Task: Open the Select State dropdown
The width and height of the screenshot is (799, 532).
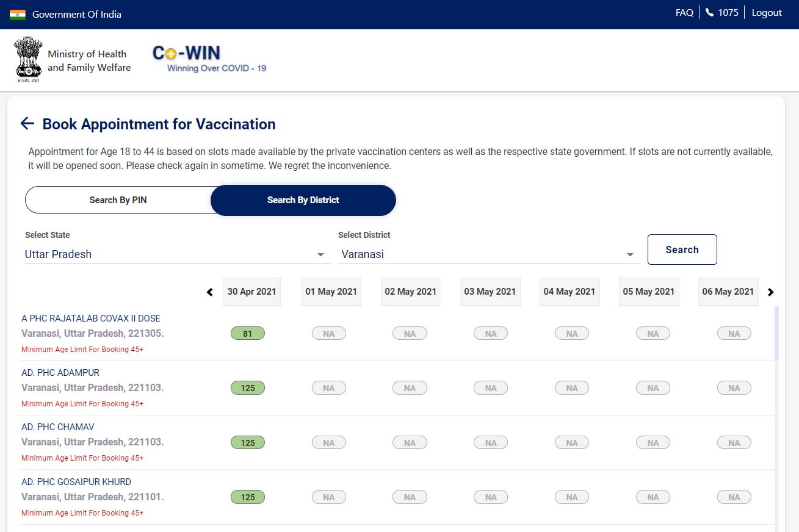Action: tap(177, 254)
